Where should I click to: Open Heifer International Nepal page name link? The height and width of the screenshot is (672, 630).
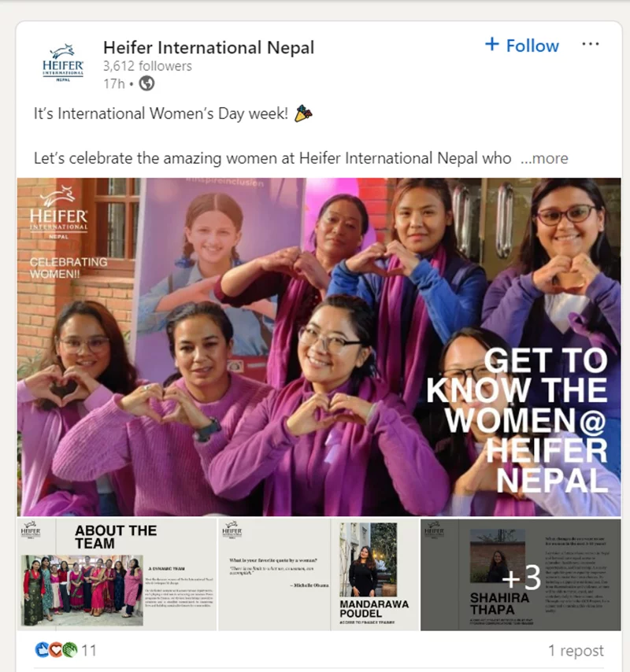coord(209,47)
